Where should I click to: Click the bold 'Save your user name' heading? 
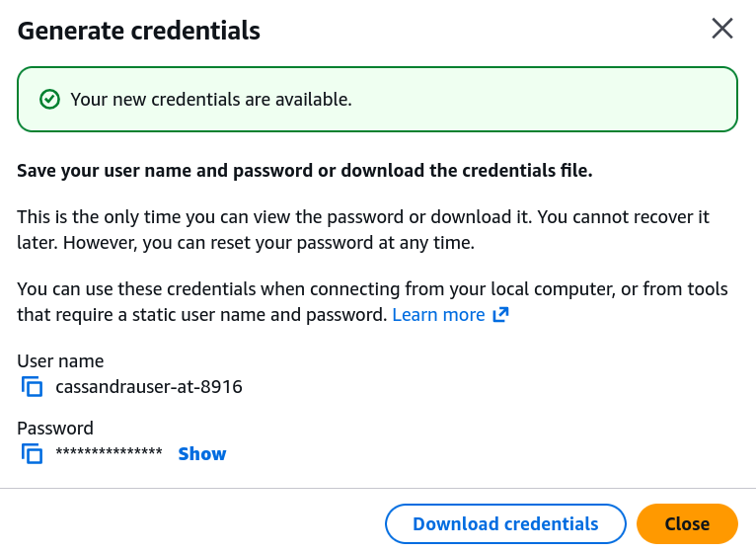[x=305, y=171]
